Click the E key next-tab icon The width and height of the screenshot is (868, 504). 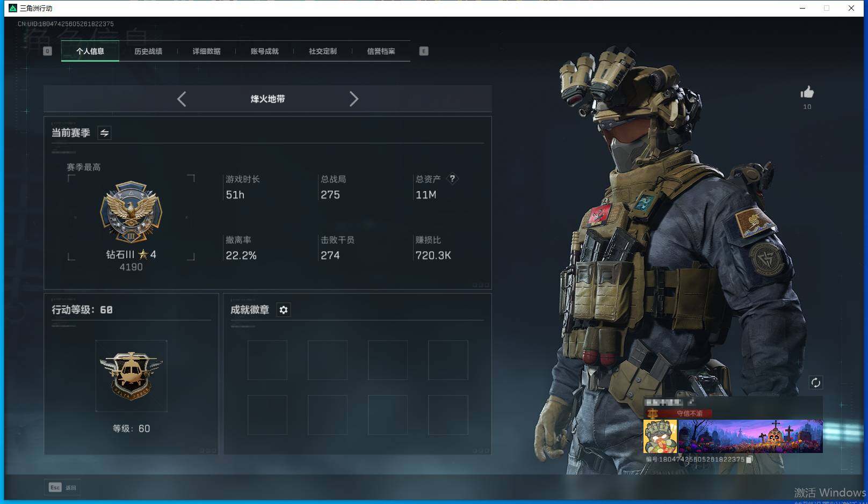424,51
